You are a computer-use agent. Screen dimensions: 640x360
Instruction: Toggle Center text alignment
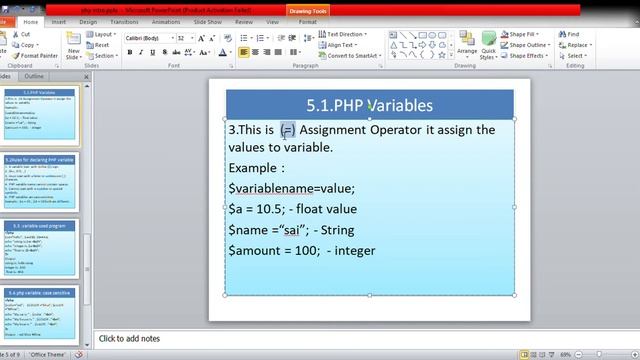click(x=256, y=52)
